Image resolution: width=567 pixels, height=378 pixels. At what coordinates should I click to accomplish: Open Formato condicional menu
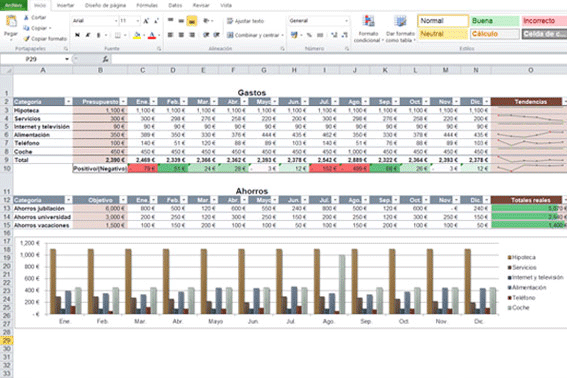[x=368, y=29]
